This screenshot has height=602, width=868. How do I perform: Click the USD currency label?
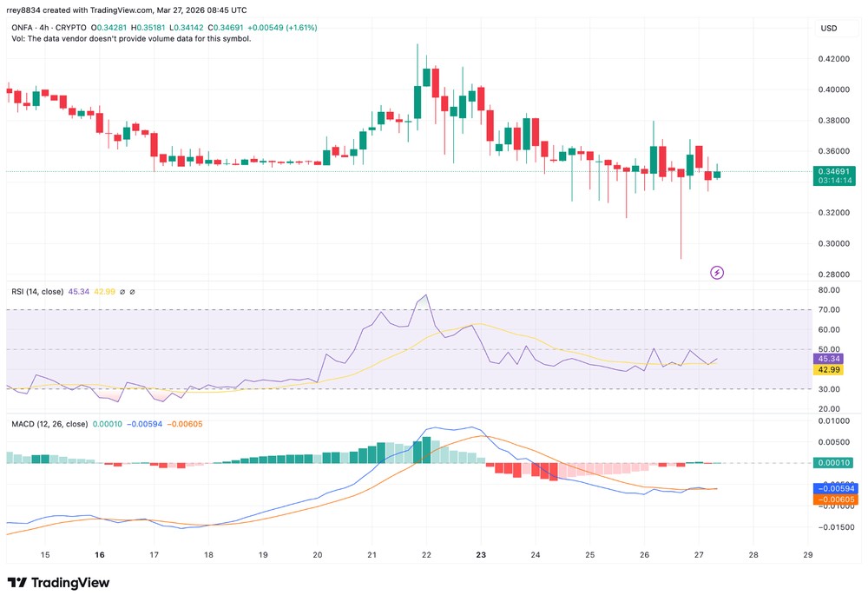coord(829,29)
